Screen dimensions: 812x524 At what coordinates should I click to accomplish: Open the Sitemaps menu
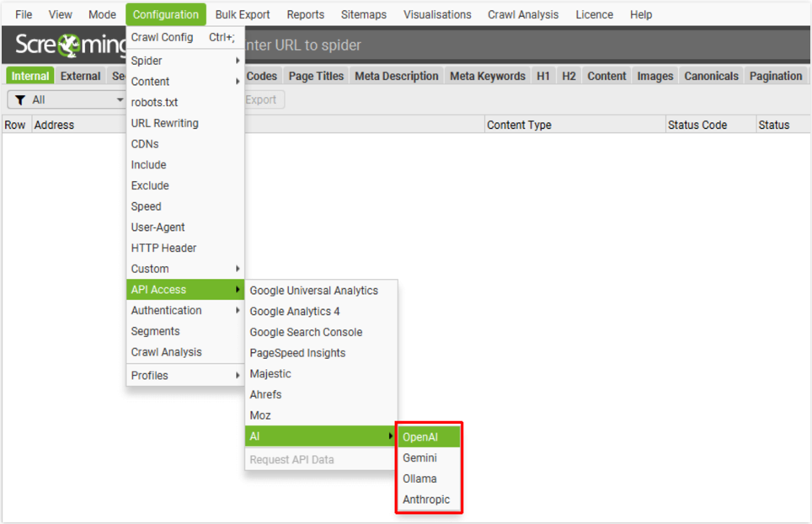point(364,14)
